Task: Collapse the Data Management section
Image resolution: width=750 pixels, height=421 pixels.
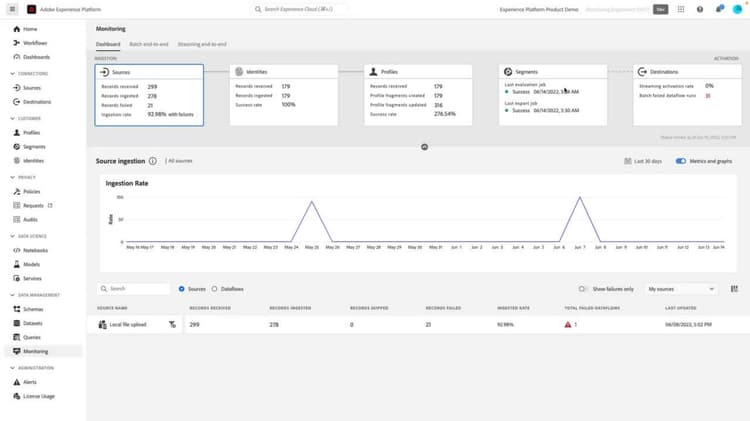Action: point(12,295)
